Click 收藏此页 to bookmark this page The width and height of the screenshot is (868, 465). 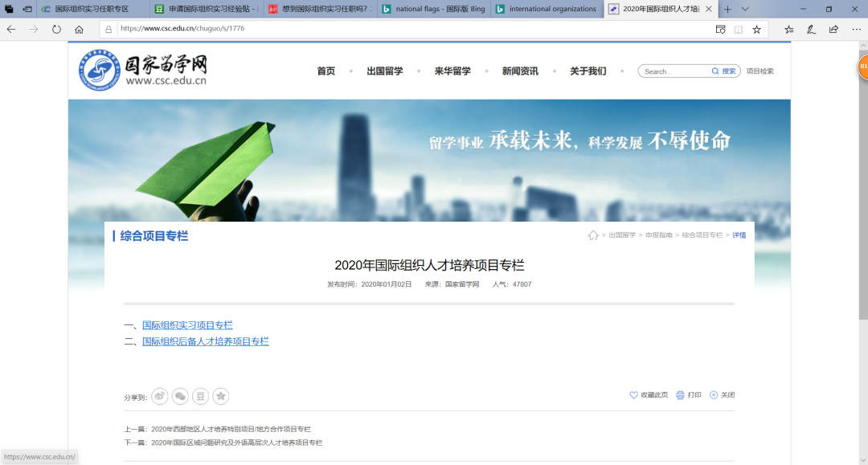[649, 395]
